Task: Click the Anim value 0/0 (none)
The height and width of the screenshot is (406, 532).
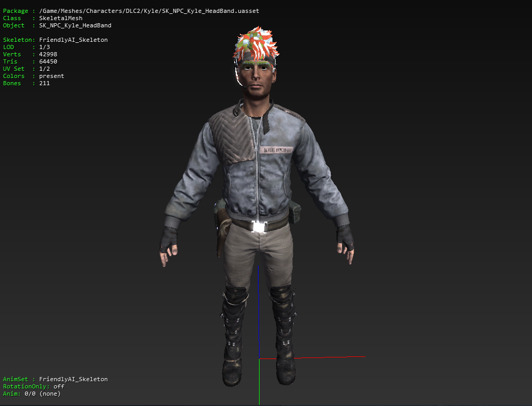Action: (x=42, y=394)
